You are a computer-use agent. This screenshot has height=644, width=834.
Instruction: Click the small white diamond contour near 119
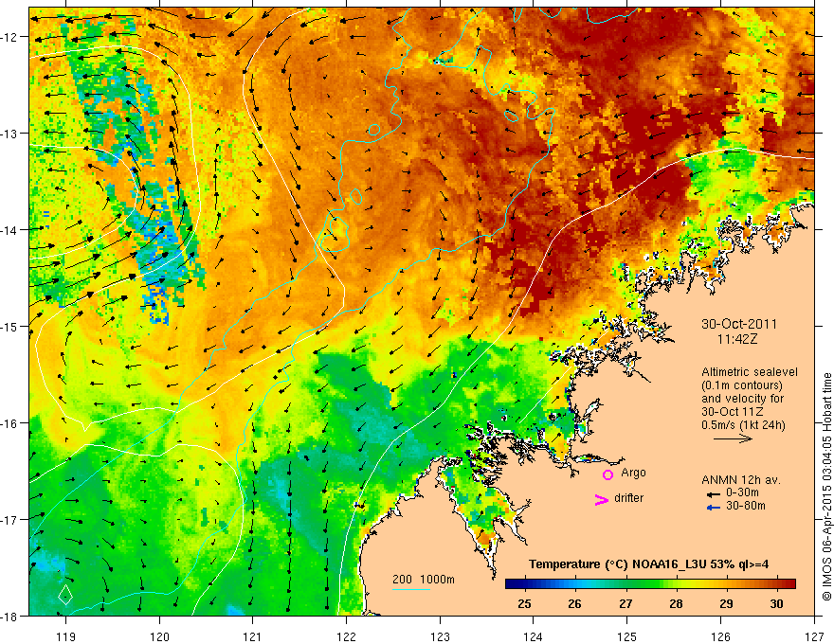(65, 594)
